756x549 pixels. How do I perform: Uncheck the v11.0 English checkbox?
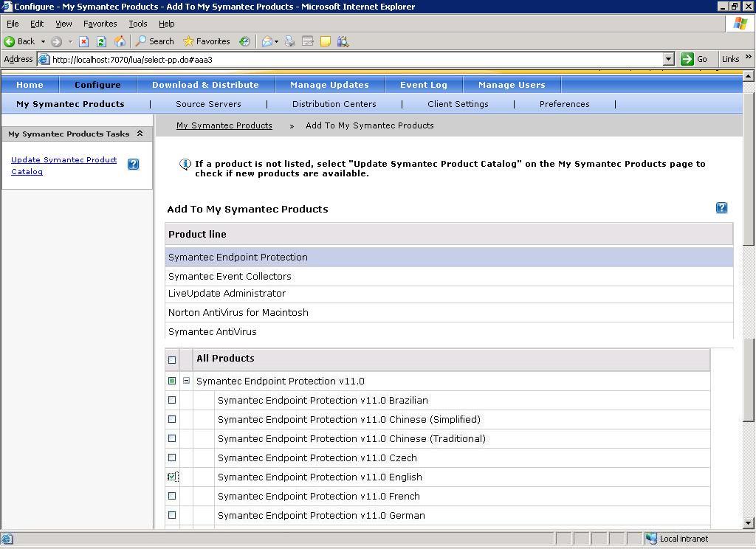click(172, 477)
